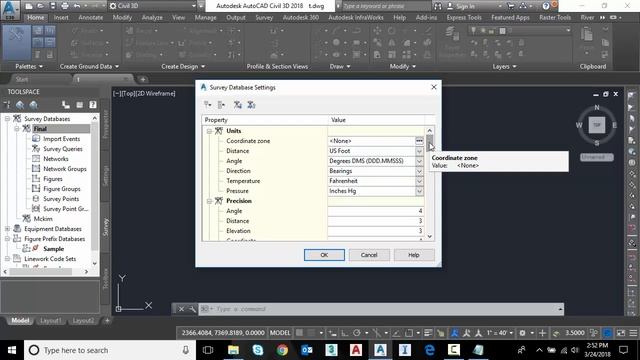Collapse the Linework Code Sets node
This screenshot has height=360, width=640.
point(7,259)
